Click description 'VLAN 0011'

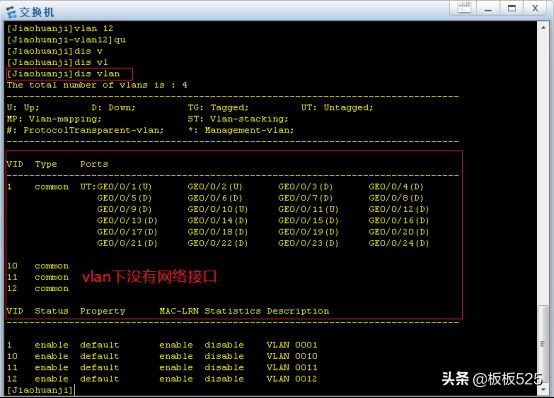292,368
